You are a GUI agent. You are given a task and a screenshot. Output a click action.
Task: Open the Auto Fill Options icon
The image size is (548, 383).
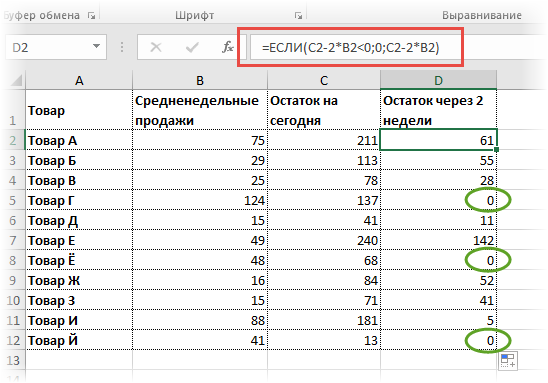pos(508,360)
